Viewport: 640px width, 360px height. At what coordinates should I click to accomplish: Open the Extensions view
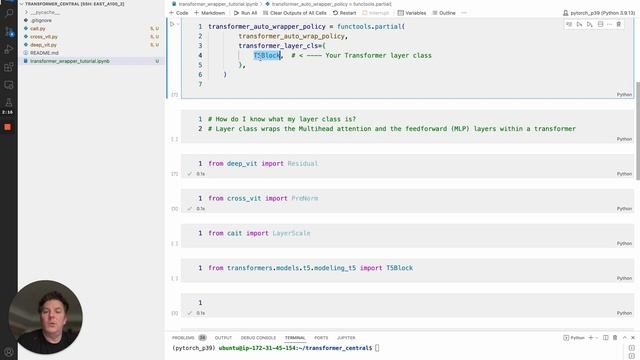click(x=9, y=67)
